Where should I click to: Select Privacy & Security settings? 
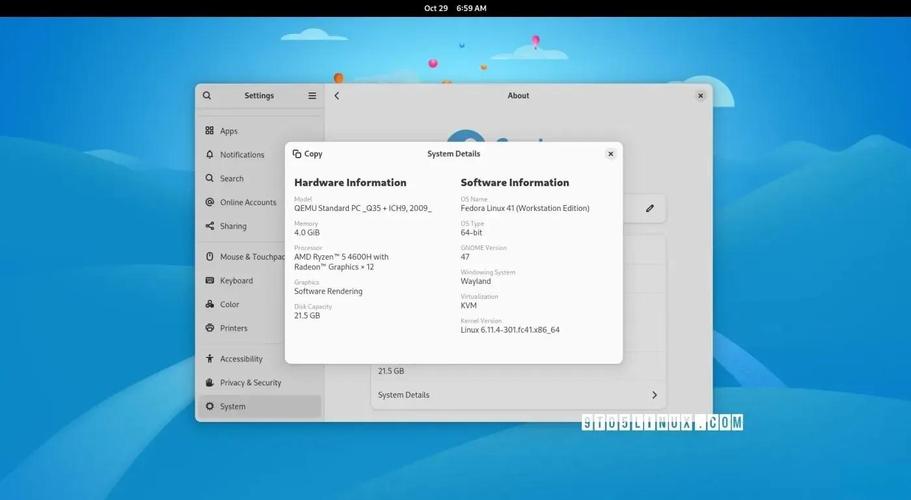[x=260, y=383]
